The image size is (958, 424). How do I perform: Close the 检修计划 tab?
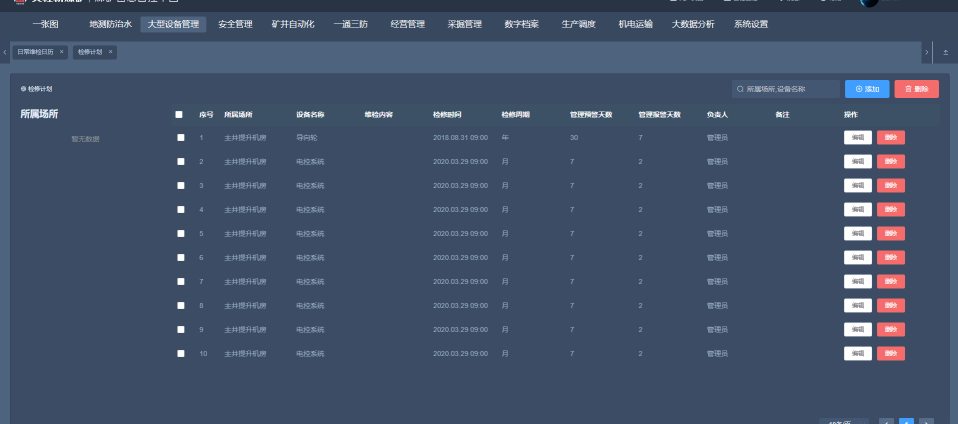[x=111, y=51]
